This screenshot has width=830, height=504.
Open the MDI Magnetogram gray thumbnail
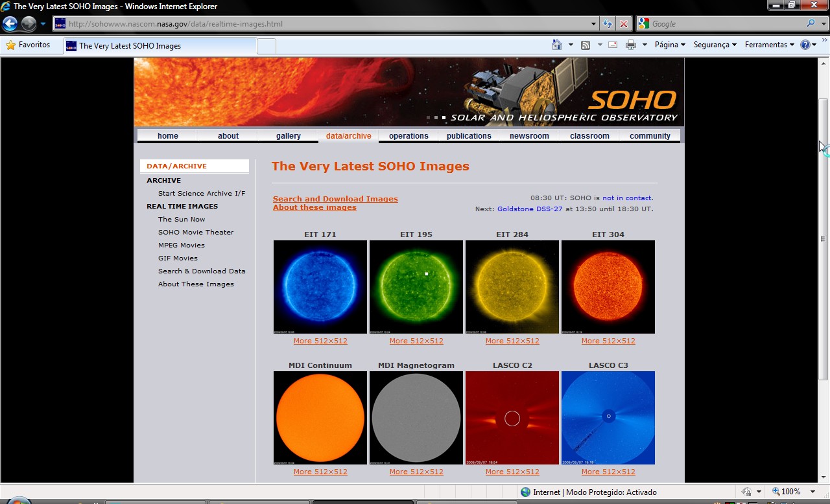click(x=416, y=418)
